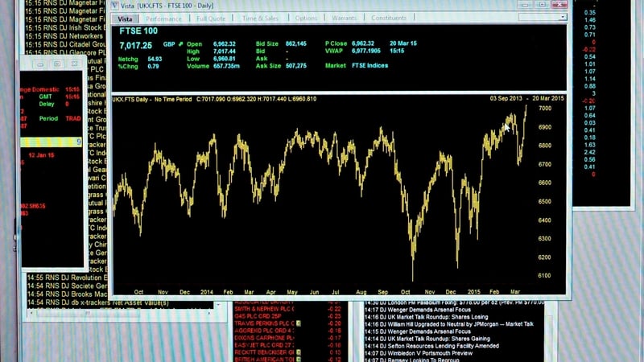Open the 15:15 RNS DJ Irish Stock news row
Screen dimensions: 644x362
tap(65, 28)
